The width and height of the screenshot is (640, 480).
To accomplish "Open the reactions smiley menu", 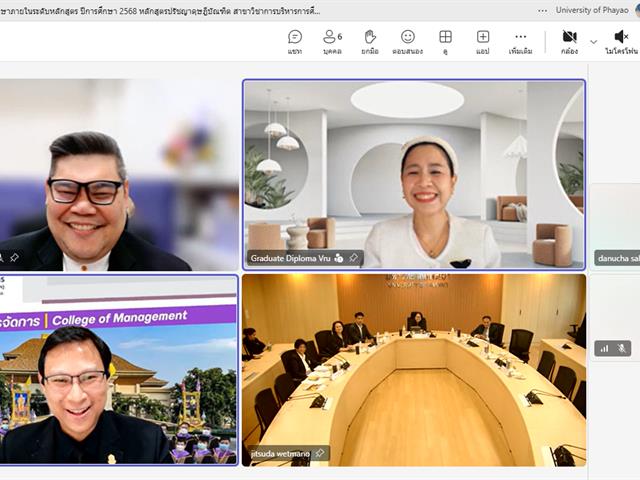I will point(407,42).
